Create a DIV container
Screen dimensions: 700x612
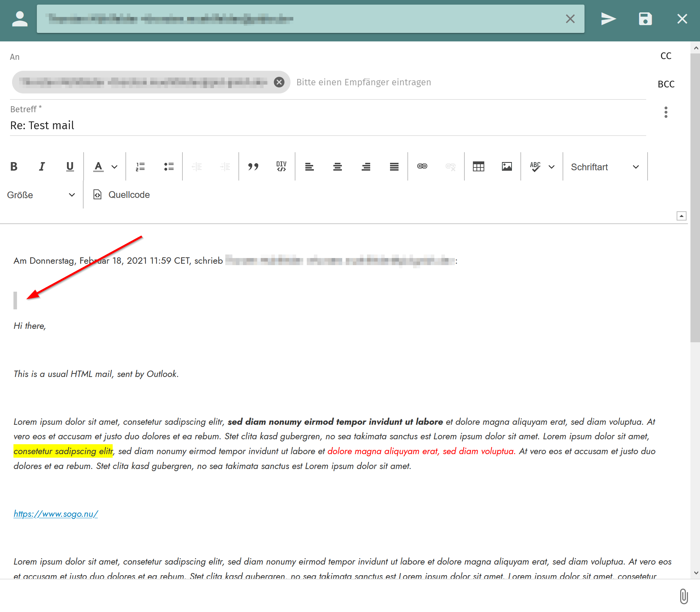tap(281, 166)
